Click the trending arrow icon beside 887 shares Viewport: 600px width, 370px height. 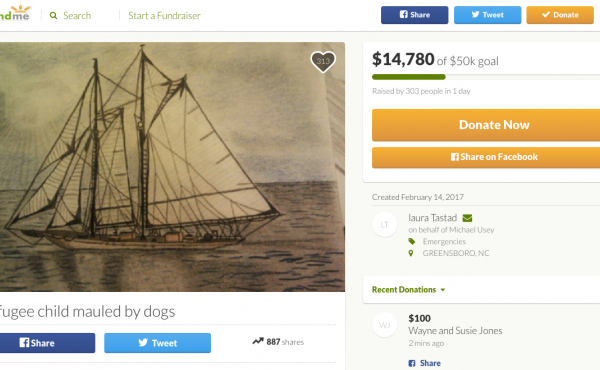click(258, 341)
